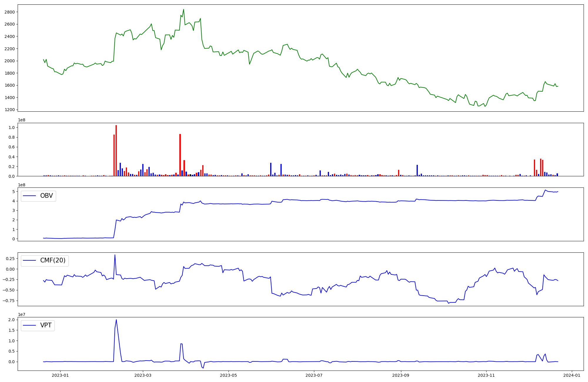Click the blue line sample in OBV legend

point(29,196)
